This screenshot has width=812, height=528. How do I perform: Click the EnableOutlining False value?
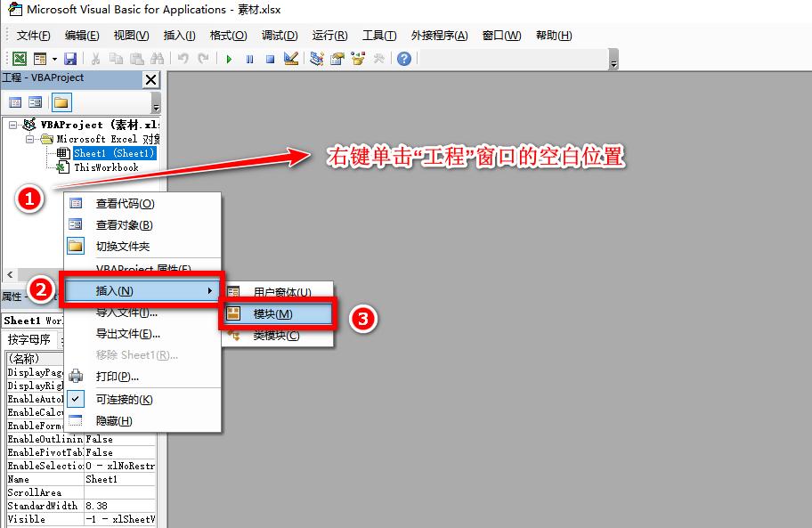point(119,439)
